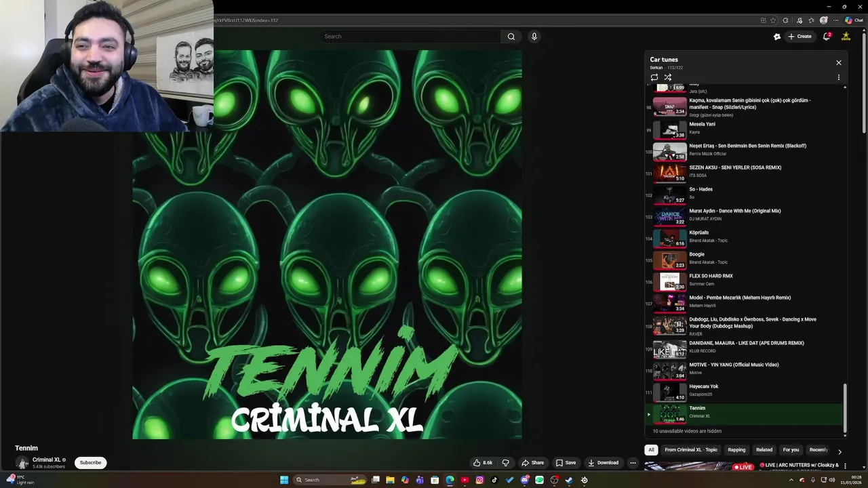This screenshot has height=488, width=868.
Task: Show more filter chips with right arrow
Action: point(840,451)
